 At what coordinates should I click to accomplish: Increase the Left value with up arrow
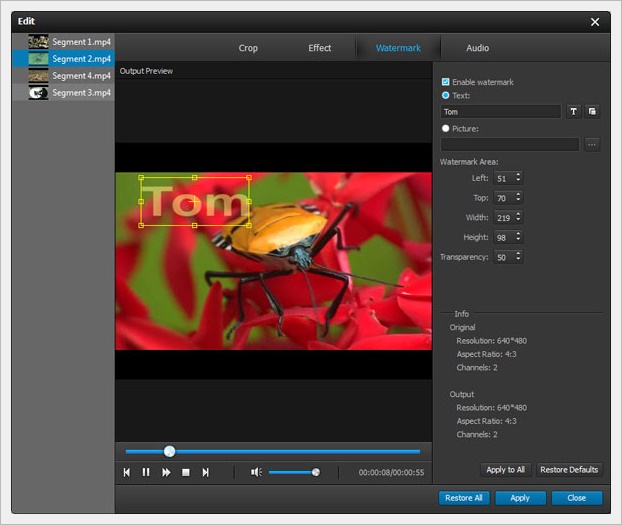coord(518,175)
